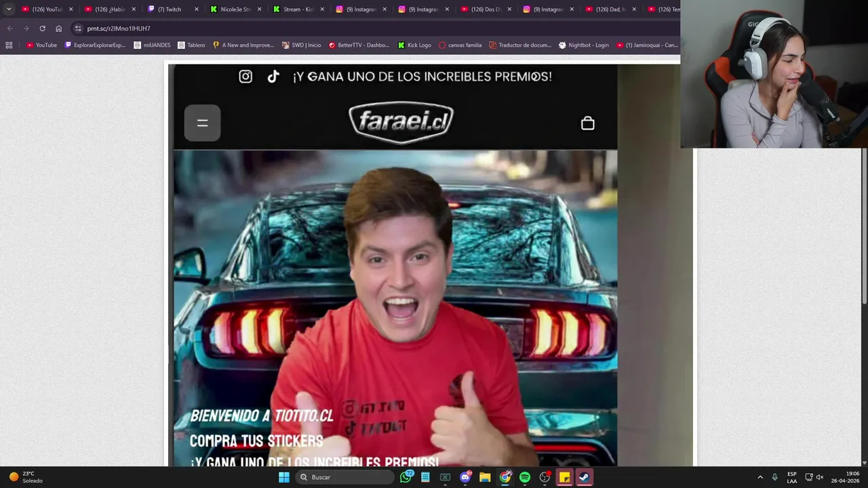Viewport: 868px width, 488px height.
Task: Open the OBS Studio taskbar icon
Action: [545, 477]
